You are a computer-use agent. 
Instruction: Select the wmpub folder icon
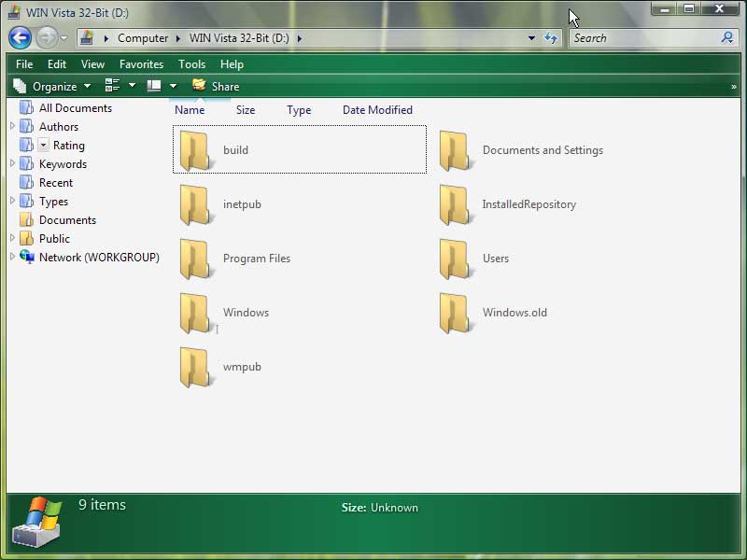pos(195,367)
